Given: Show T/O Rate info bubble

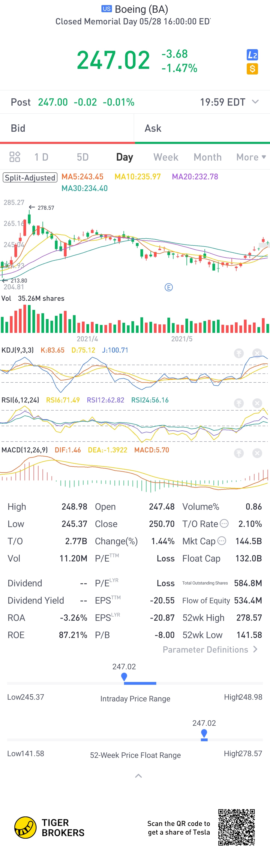Looking at the screenshot, I should (224, 523).
